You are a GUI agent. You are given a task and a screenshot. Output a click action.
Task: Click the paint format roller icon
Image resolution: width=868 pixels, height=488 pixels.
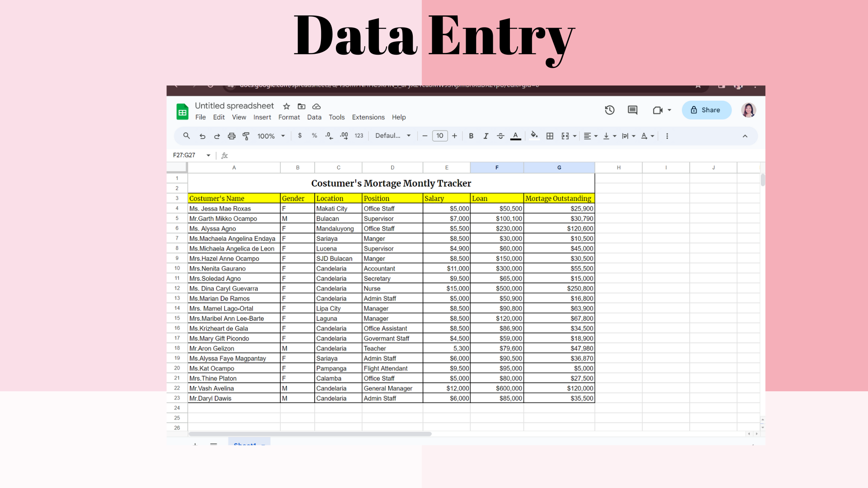pos(246,136)
